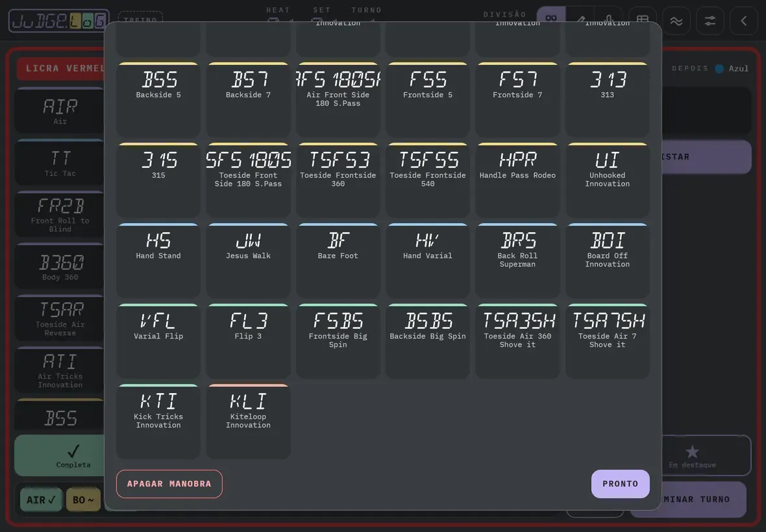Toggle the Completa checkmark
Viewport: 766px width, 532px height.
[x=61, y=455]
